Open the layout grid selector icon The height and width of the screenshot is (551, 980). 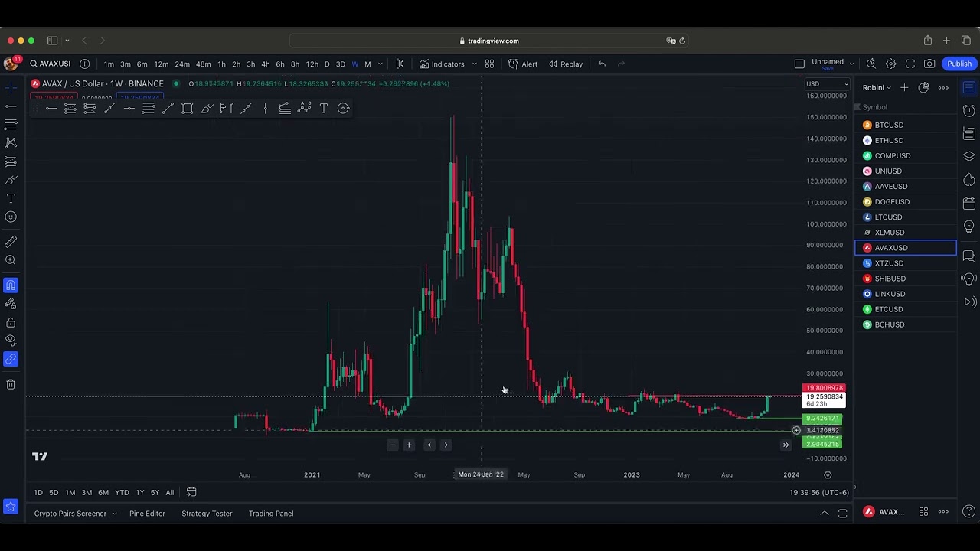point(489,64)
